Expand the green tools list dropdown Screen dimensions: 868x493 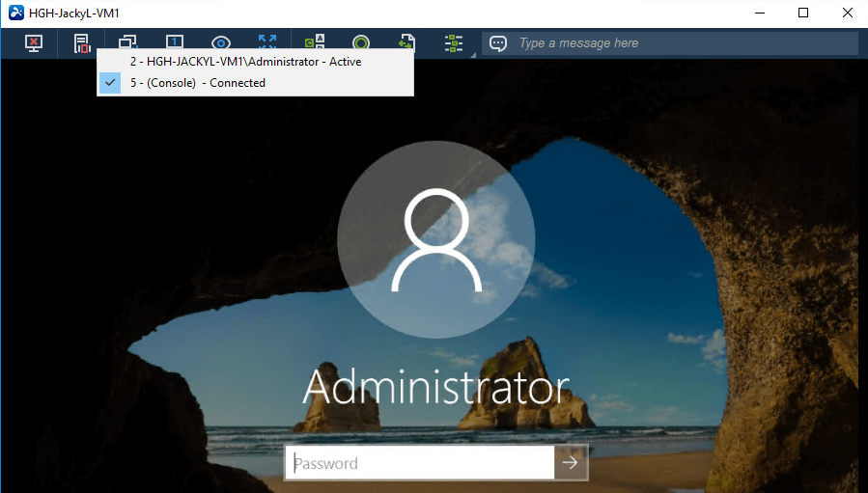[454, 43]
